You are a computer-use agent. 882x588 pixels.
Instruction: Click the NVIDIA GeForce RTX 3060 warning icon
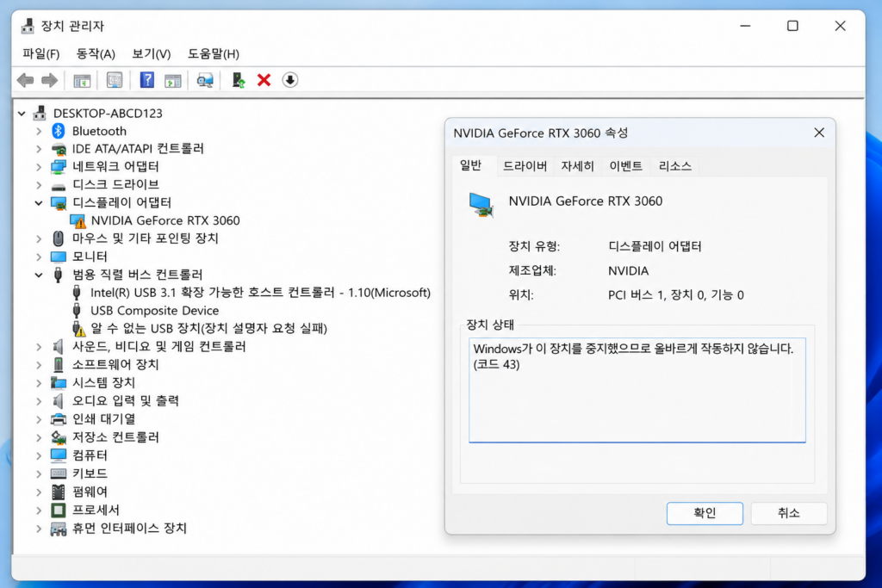click(x=77, y=220)
